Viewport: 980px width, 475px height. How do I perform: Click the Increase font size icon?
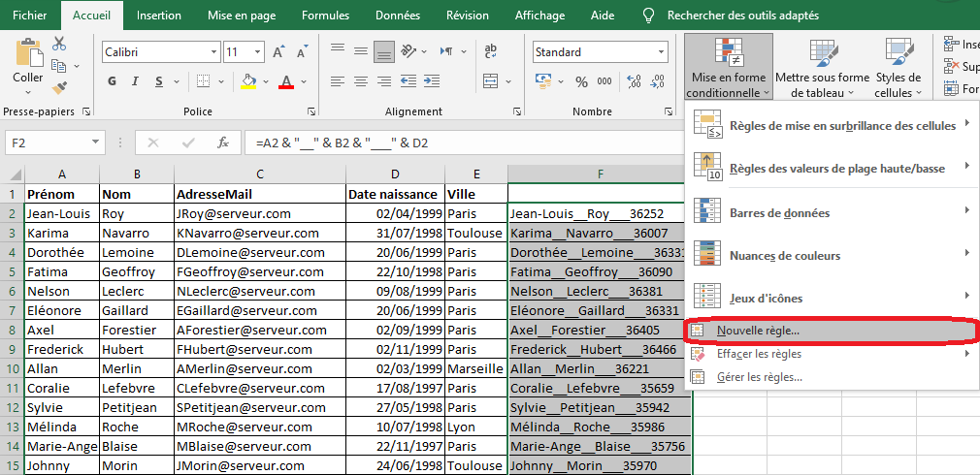278,52
